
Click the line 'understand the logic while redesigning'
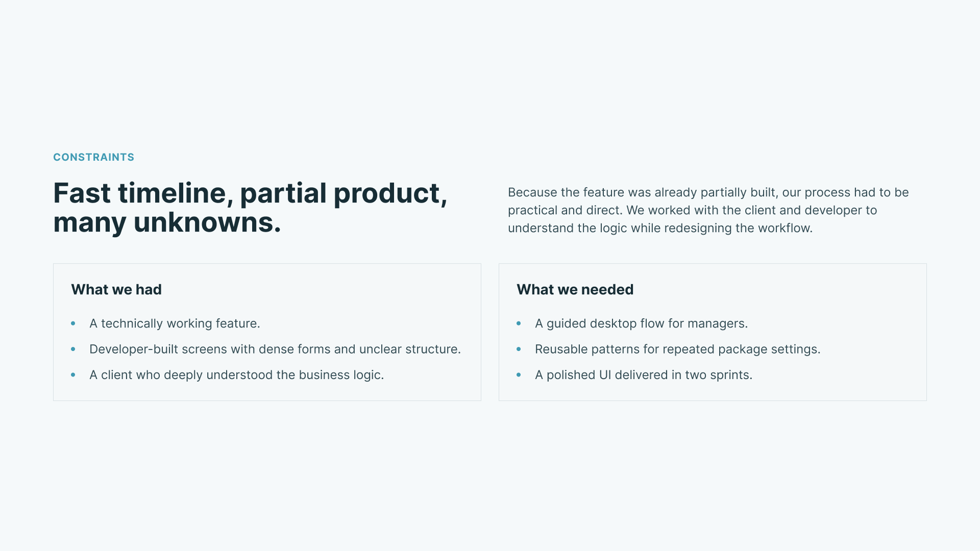click(660, 228)
